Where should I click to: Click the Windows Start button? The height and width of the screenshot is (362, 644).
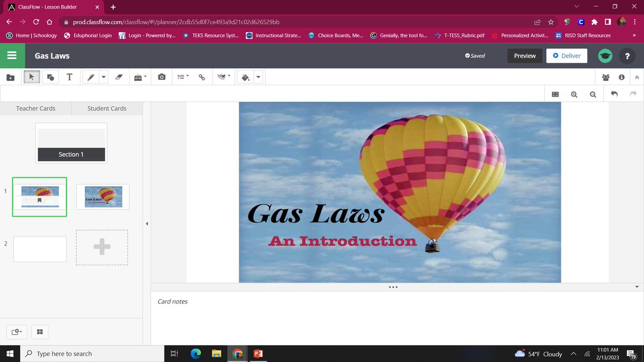tap(9, 353)
